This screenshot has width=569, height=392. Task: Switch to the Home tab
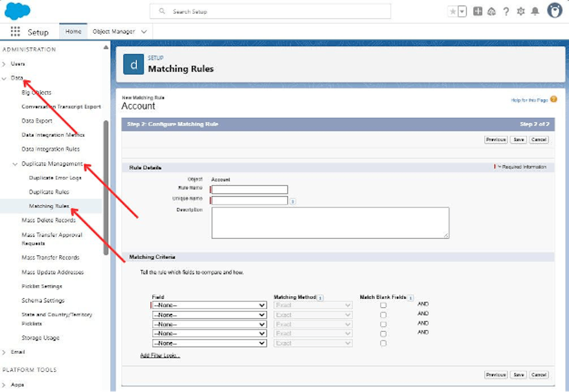[x=73, y=31]
